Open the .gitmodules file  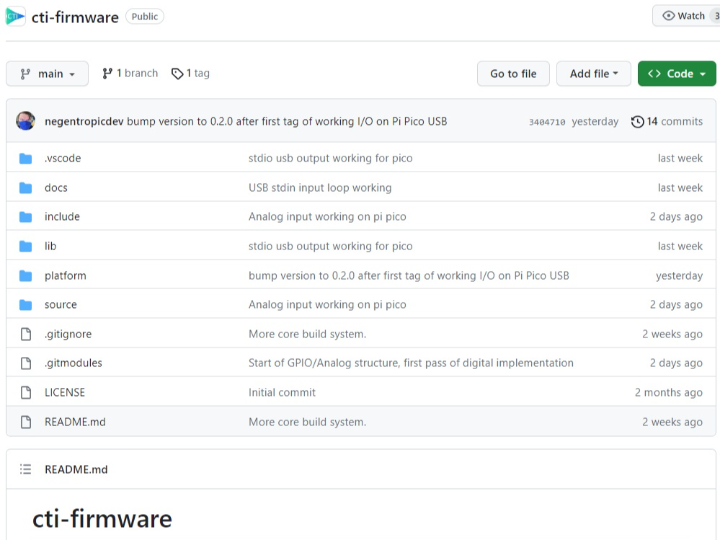(73, 363)
